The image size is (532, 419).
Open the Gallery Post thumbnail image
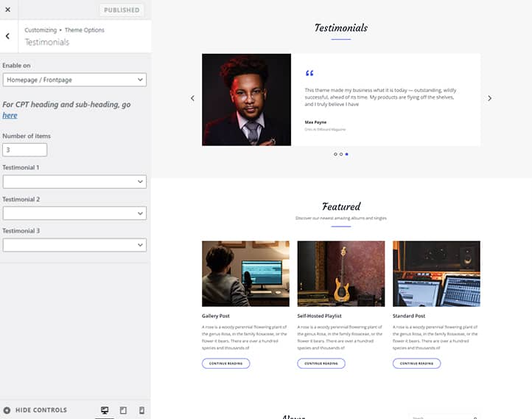(x=245, y=274)
